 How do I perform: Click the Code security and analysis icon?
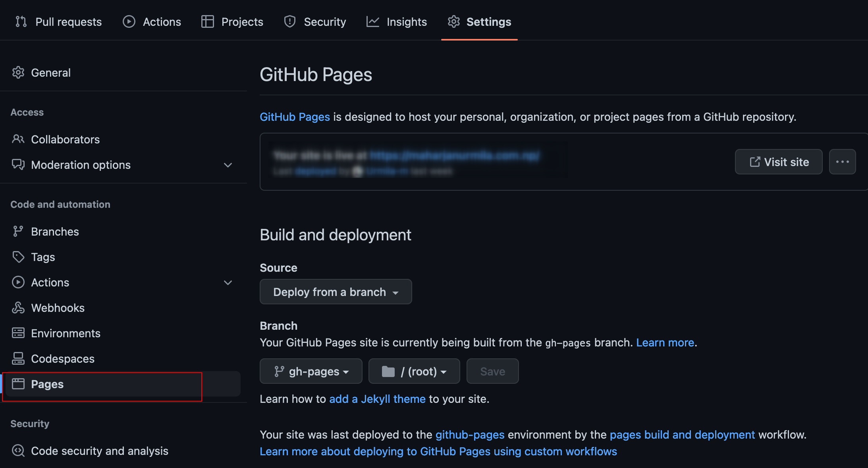pos(18,451)
